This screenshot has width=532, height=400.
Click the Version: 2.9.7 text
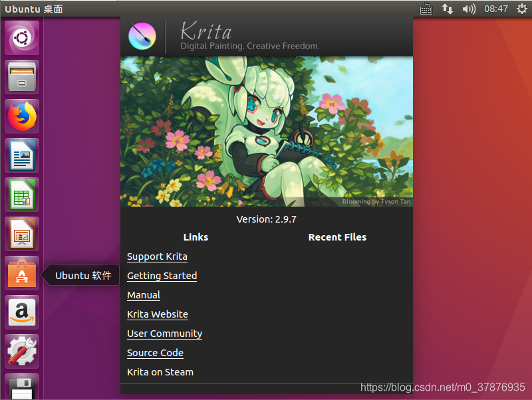[x=267, y=219]
